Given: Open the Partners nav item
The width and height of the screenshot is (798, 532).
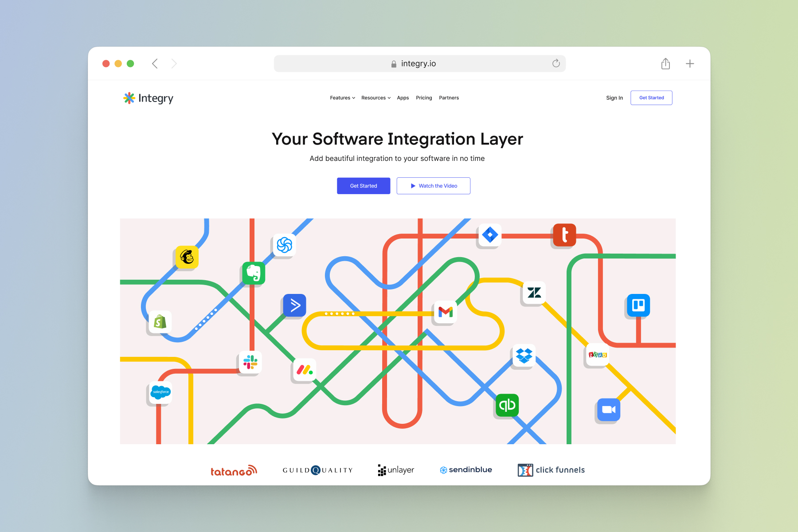Looking at the screenshot, I should (x=449, y=98).
